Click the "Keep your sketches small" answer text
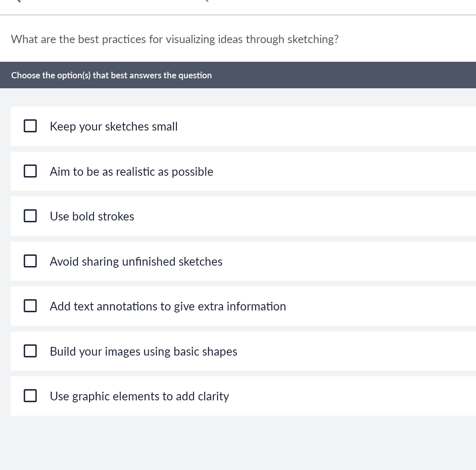This screenshot has height=470, width=476. tap(114, 126)
